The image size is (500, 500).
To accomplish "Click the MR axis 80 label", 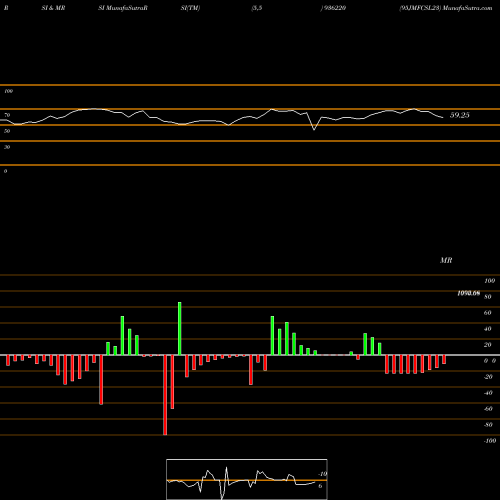I will point(488,297).
